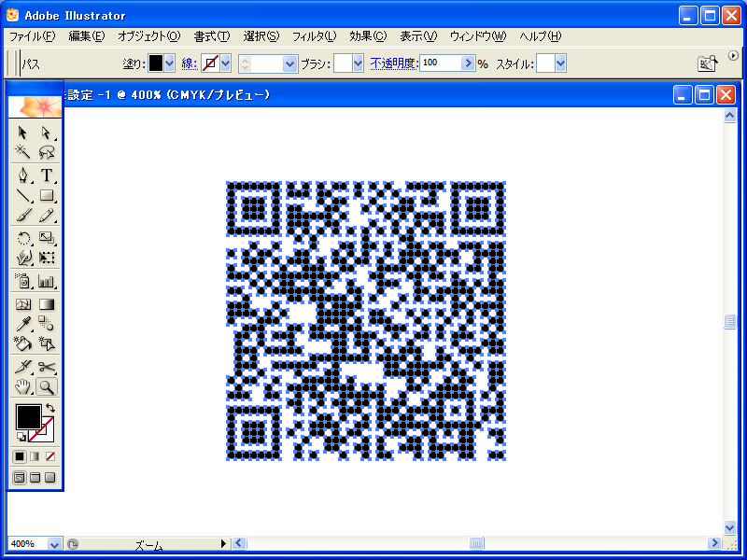Open the 書式 (Type) menu

(212, 36)
